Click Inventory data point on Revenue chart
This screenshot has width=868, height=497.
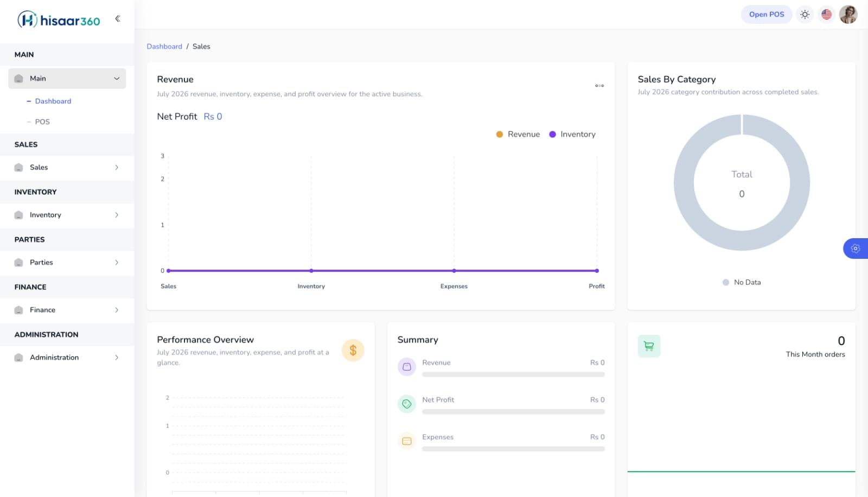click(311, 271)
